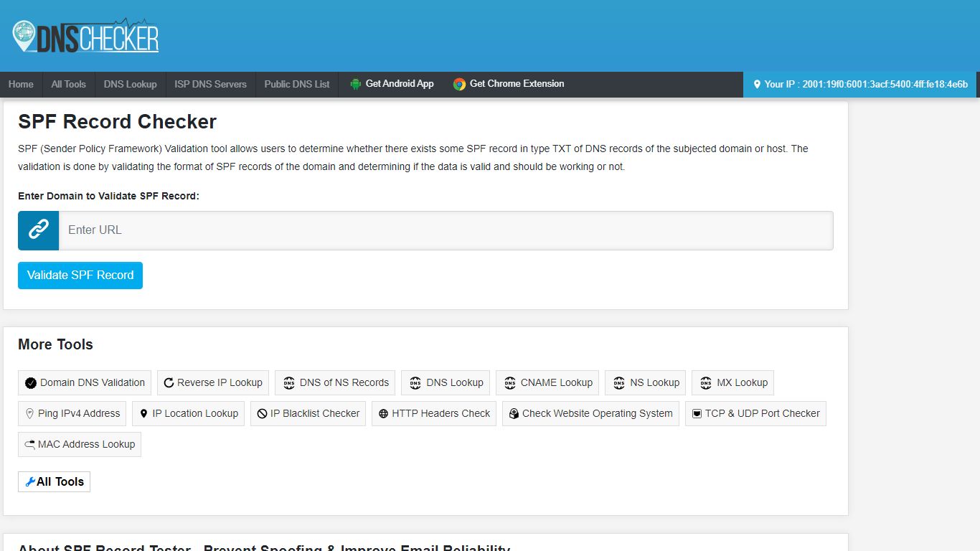
Task: Open MAC Address Lookup tool
Action: click(x=80, y=445)
